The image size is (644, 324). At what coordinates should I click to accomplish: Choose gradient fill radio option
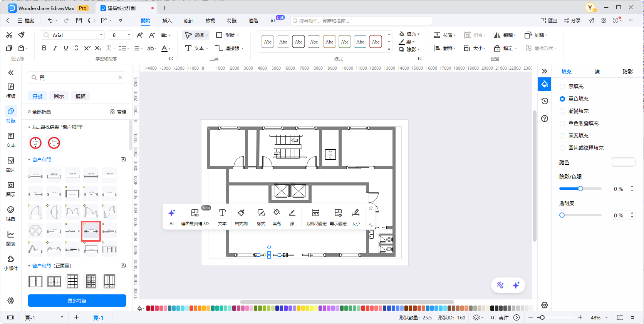(x=562, y=111)
